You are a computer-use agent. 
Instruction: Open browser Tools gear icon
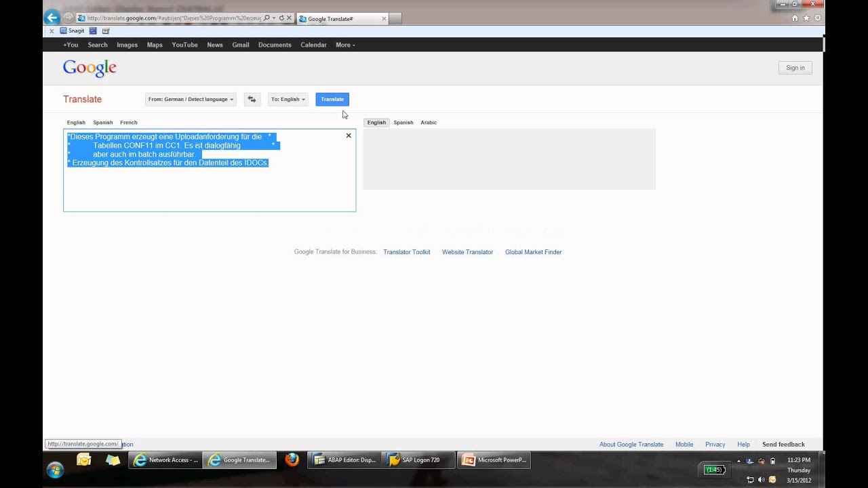tap(817, 18)
